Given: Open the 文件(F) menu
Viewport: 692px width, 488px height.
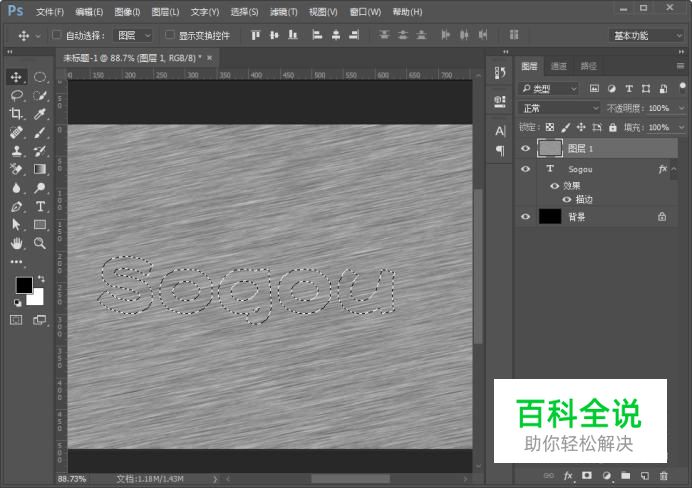Looking at the screenshot, I should [50, 12].
